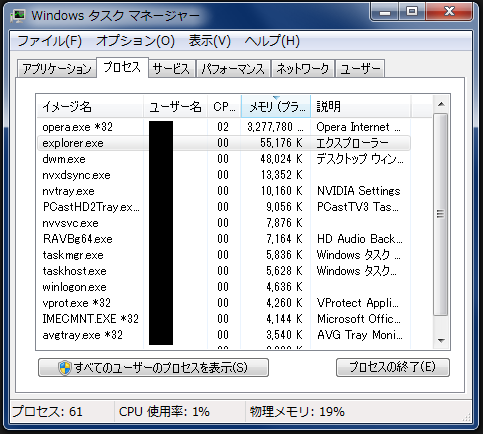
Task: Minimize the Task Manager window
Action: point(385,12)
